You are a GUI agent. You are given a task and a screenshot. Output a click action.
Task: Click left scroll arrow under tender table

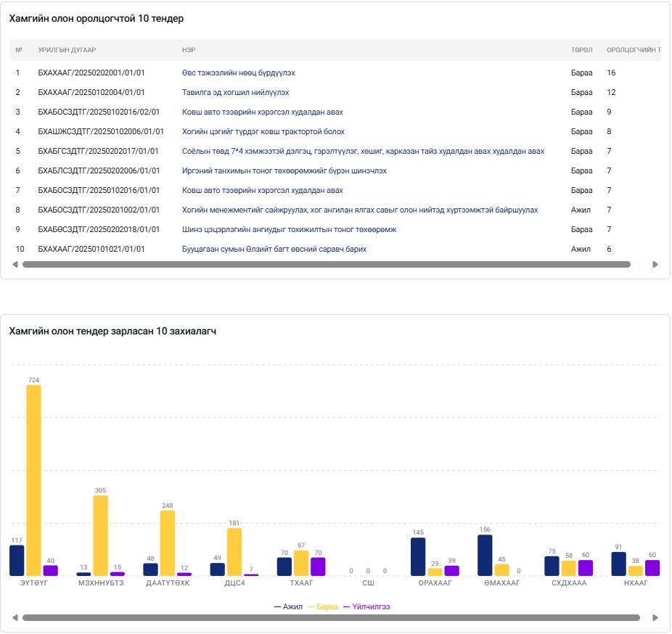[x=15, y=265]
